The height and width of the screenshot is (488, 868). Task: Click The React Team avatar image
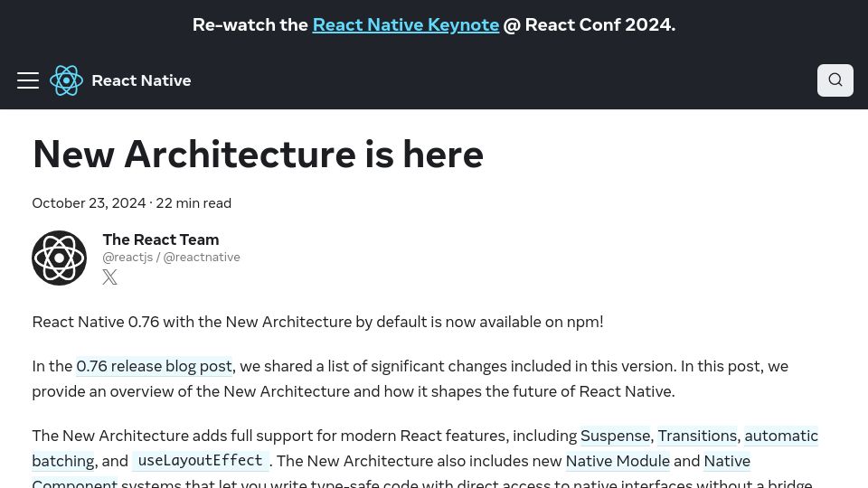60,258
